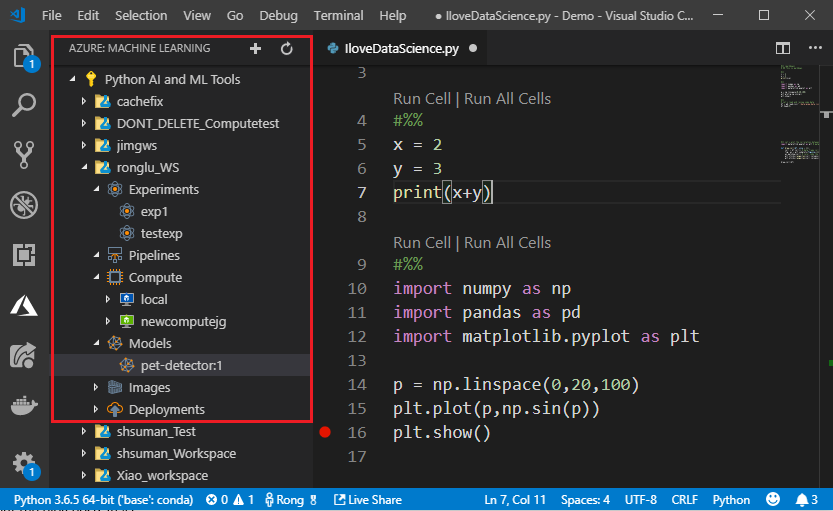This screenshot has height=511, width=833.
Task: Open the Azure view icon
Action: pos(24,306)
